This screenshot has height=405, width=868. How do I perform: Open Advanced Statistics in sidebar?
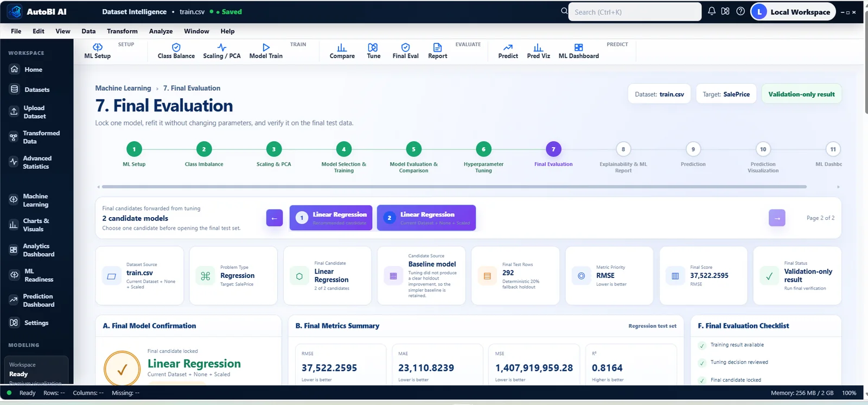(37, 162)
